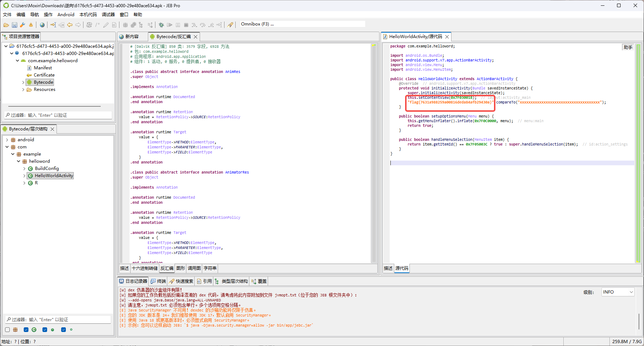Screen dimensions: 644x346
Task: Click the save disk icon in toolbar
Action: [14, 25]
